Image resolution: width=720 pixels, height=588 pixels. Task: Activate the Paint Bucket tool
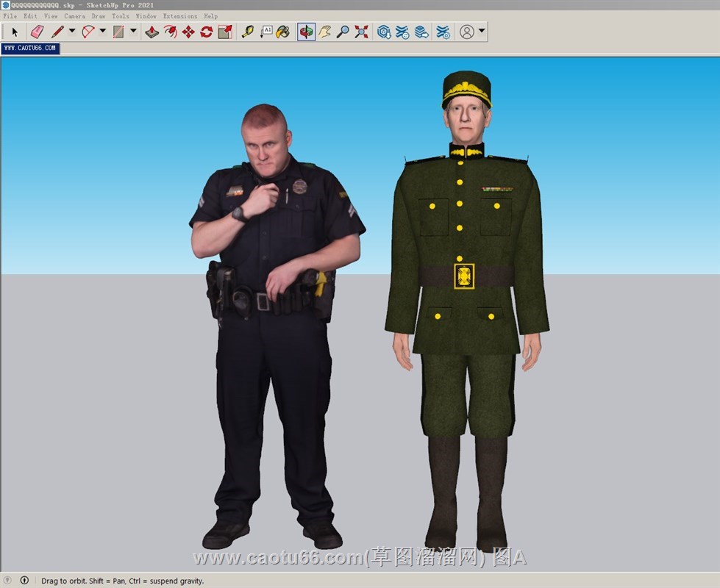tap(283, 32)
